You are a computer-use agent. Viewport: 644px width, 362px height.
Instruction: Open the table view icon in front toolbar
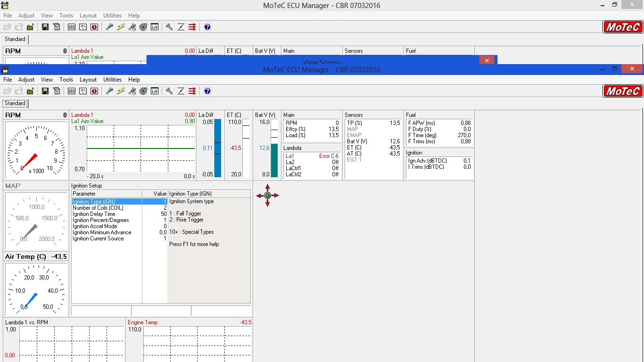coord(72,91)
